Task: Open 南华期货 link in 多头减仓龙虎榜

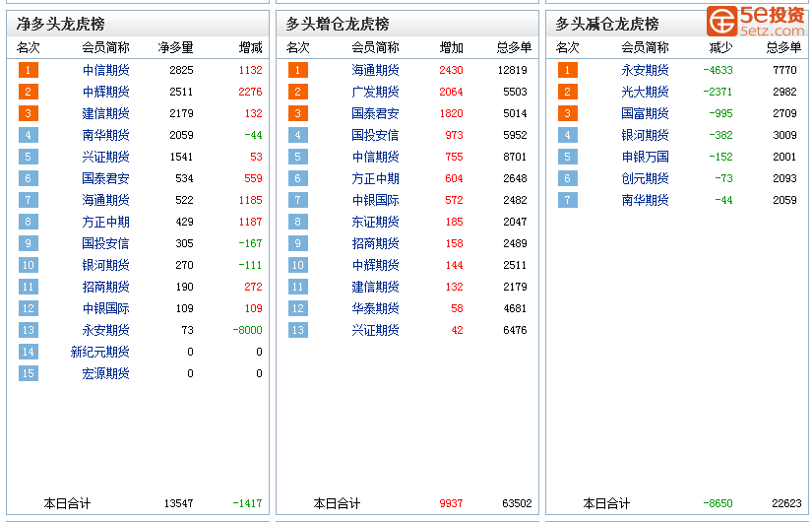Action: [646, 200]
